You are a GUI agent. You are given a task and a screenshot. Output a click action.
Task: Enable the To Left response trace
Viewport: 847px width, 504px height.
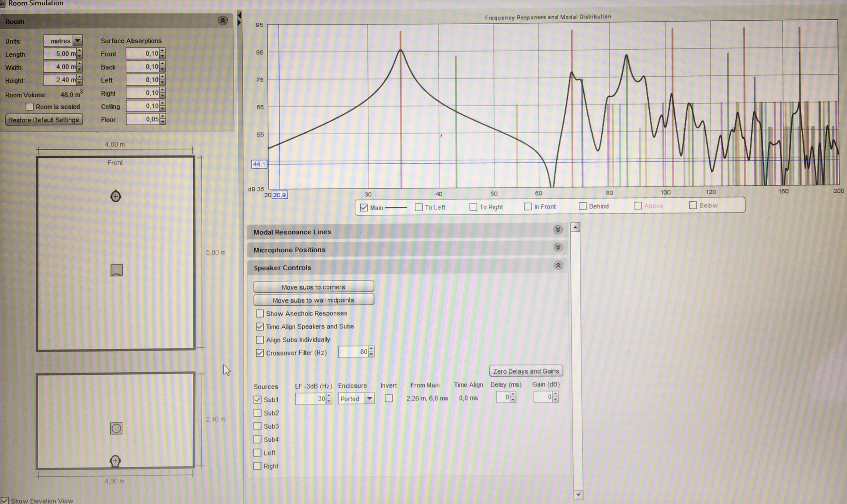click(419, 207)
